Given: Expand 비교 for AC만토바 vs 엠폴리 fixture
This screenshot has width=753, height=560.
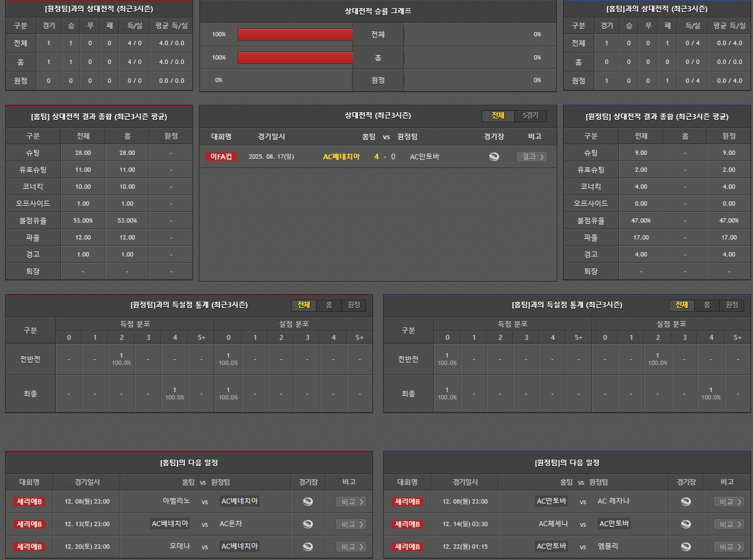Looking at the screenshot, I should pyautogui.click(x=729, y=547).
